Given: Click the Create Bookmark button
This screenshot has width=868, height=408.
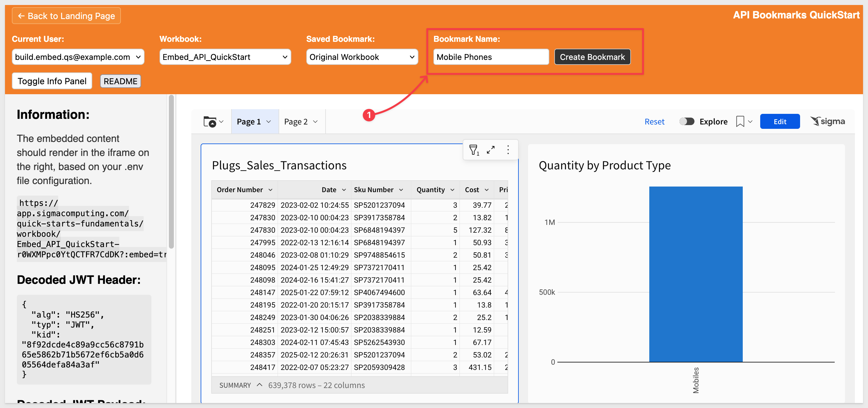Looking at the screenshot, I should pos(592,57).
